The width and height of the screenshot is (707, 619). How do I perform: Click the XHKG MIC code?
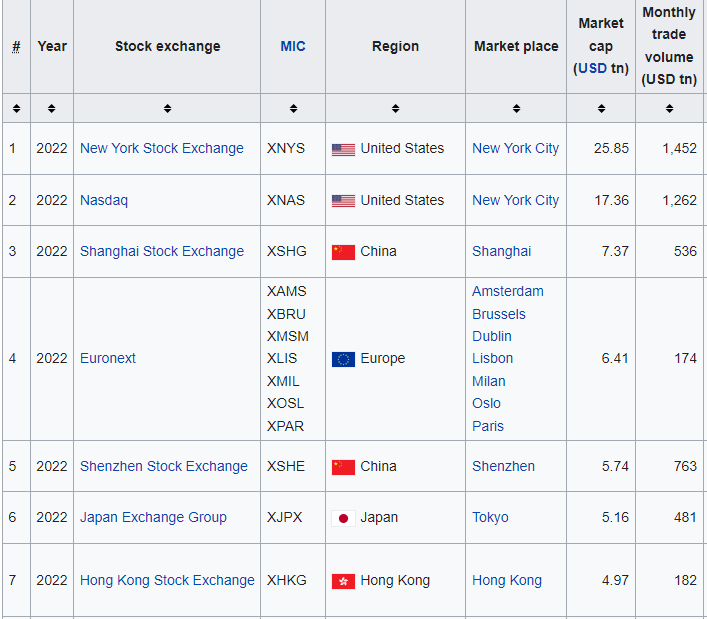point(287,580)
